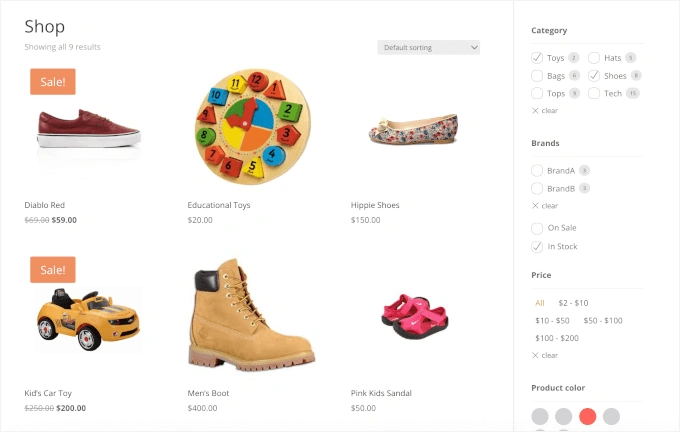Click the Sale badge on Diablo Red
Screen dimensions: 680x432
pos(53,82)
